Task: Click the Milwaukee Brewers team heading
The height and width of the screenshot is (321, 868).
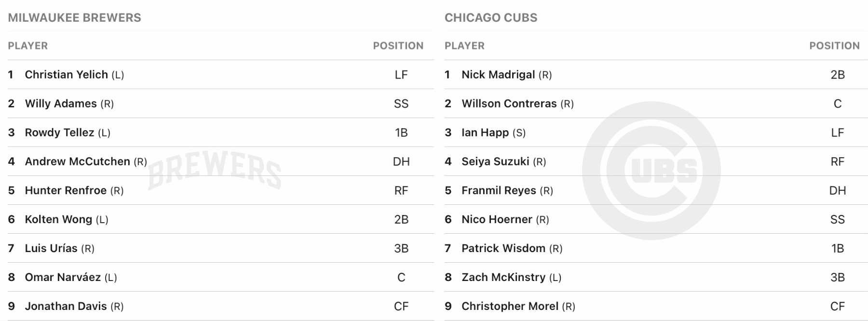Action: 74,18
